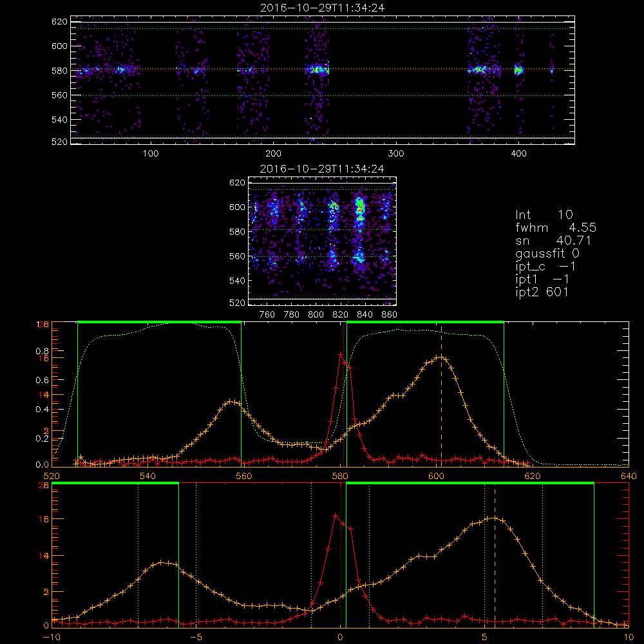
Task: Click x-axis label 5 on bottom plot
Action: point(484,637)
